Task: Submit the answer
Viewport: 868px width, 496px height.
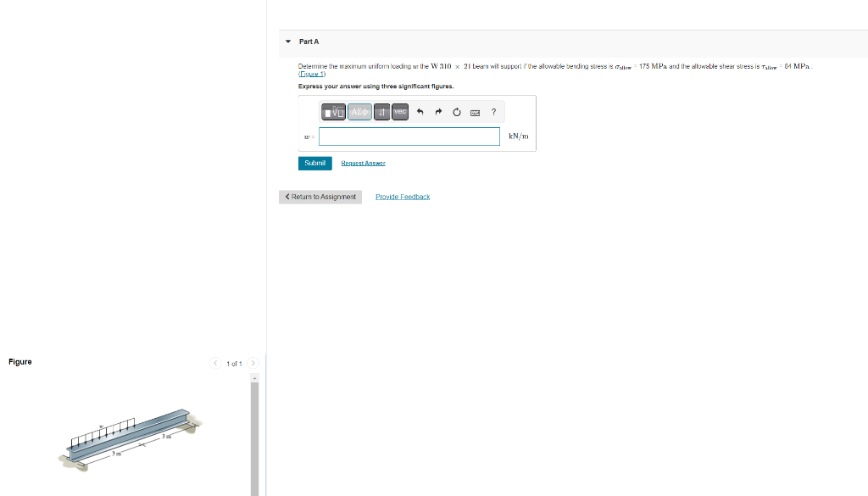Action: (315, 164)
